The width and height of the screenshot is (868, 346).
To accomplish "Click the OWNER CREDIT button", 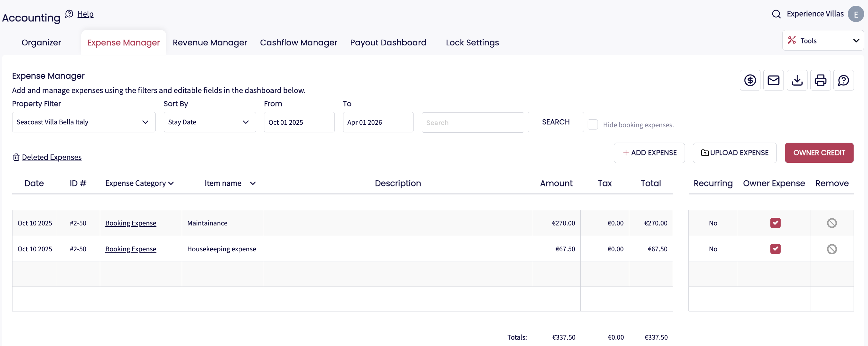I will tap(819, 153).
